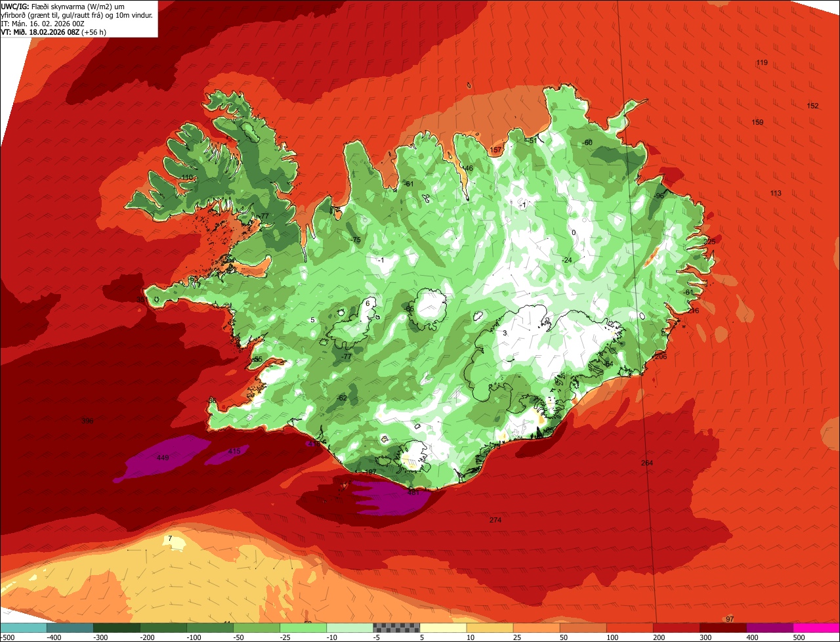Pick the green swatch between -50 and -25

click(x=256, y=628)
